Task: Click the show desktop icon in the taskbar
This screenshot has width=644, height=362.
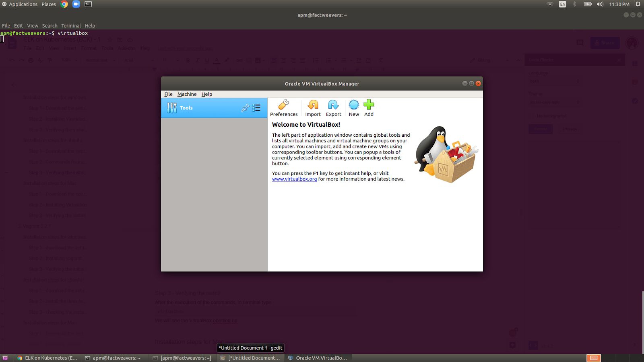Action: (x=5, y=358)
